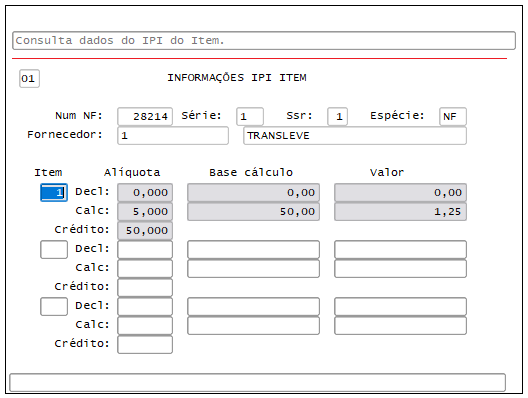Screen dimensions: 528x398
Task: Click first item's Decl Base cálculo field showing 0,00
Action: click(253, 193)
